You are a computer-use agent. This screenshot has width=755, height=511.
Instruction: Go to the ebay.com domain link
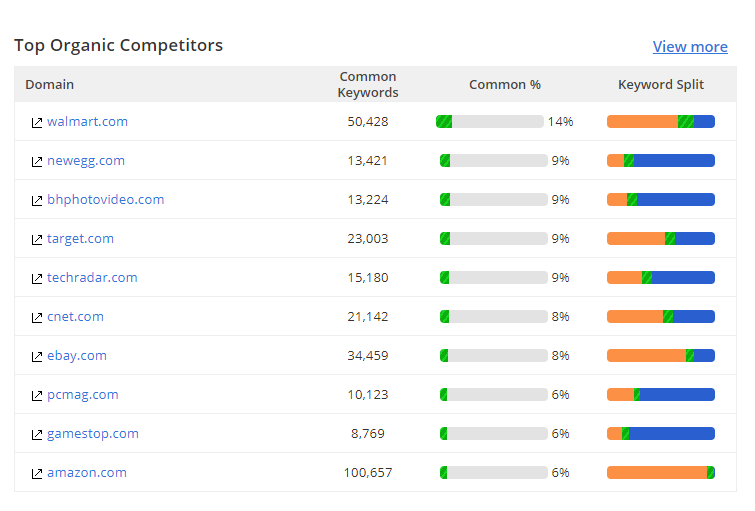point(77,356)
